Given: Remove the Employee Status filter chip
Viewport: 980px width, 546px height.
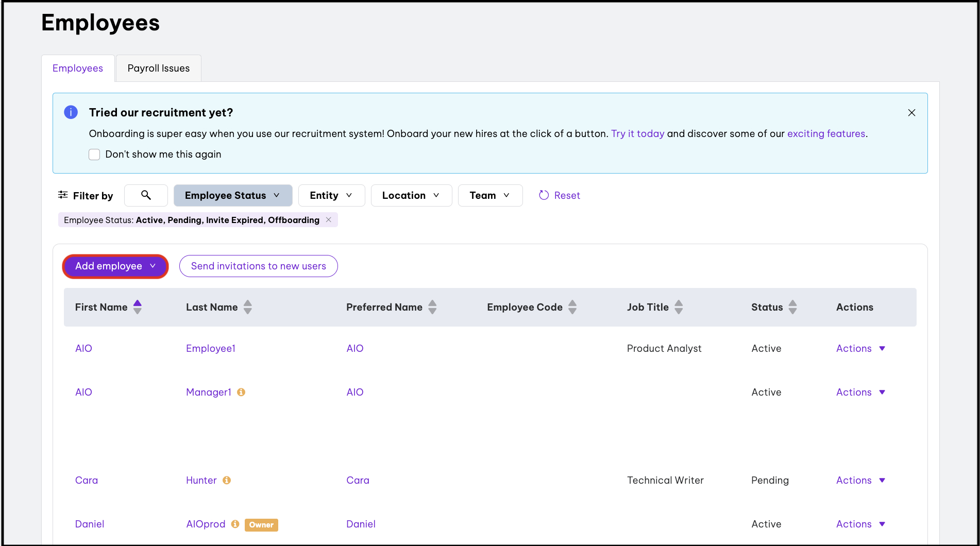Looking at the screenshot, I should click(x=329, y=220).
